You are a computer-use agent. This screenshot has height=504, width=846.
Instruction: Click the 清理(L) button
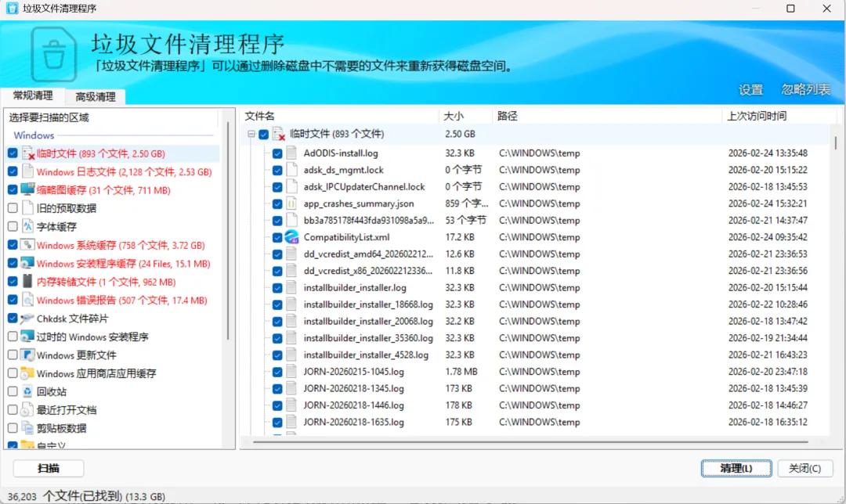(x=736, y=468)
